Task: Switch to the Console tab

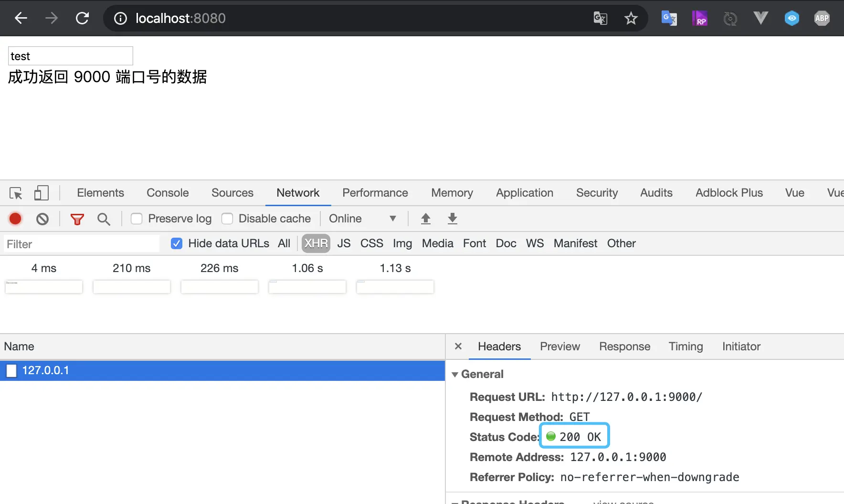Action: click(x=168, y=193)
